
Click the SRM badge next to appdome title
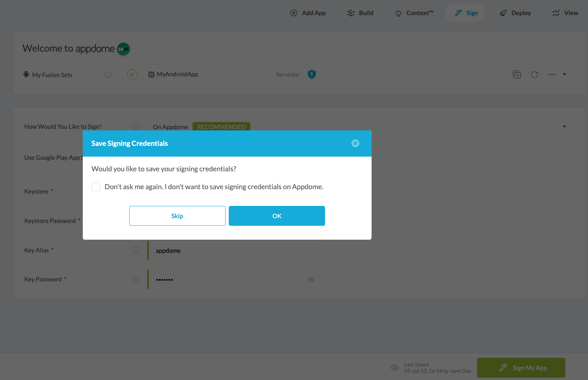(x=123, y=49)
